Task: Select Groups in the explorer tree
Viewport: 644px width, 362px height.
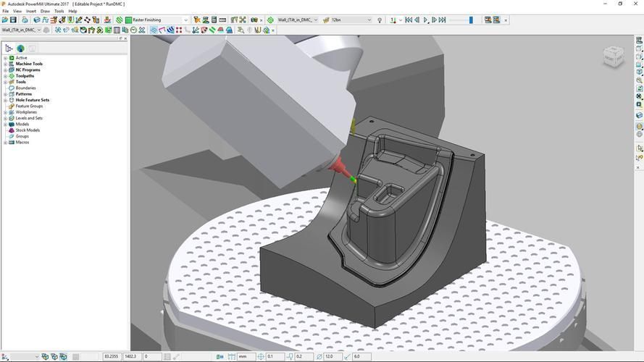Action: coord(22,136)
